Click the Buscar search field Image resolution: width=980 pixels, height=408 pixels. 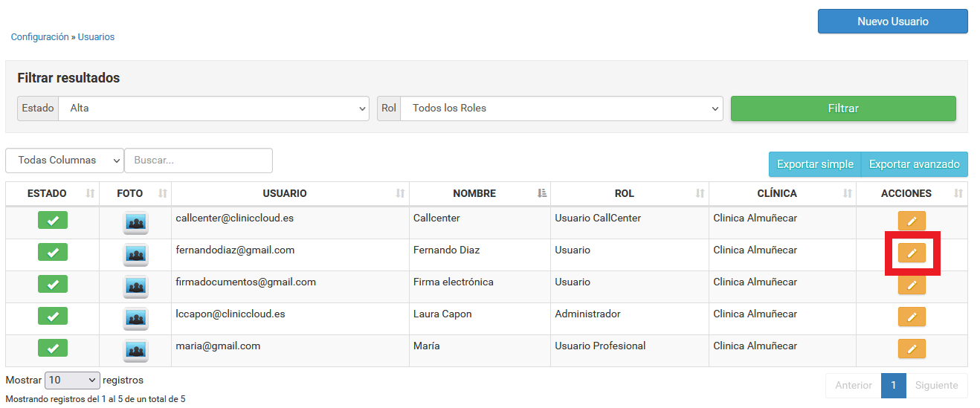(x=199, y=161)
